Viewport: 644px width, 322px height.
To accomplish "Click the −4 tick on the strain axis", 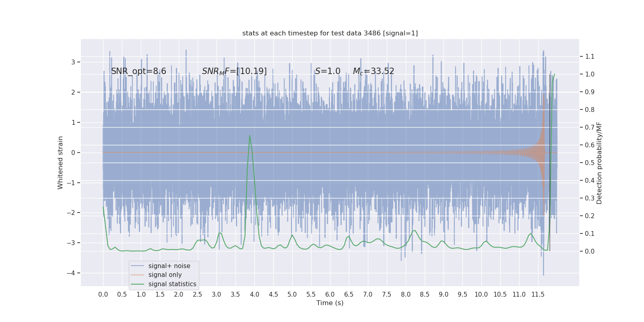I will coord(71,273).
